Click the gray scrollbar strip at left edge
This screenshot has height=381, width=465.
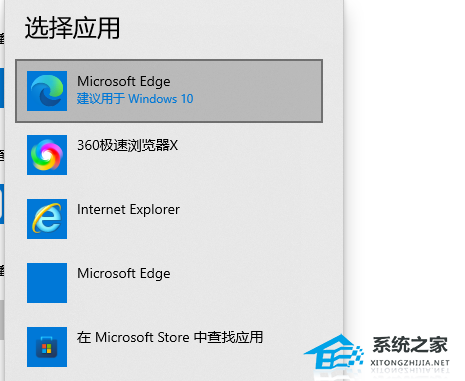(x=2, y=319)
